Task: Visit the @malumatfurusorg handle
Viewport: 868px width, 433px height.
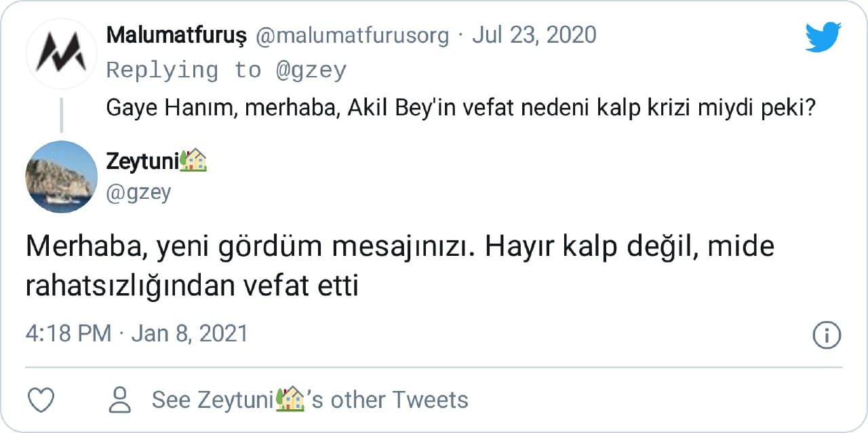Action: (x=352, y=35)
